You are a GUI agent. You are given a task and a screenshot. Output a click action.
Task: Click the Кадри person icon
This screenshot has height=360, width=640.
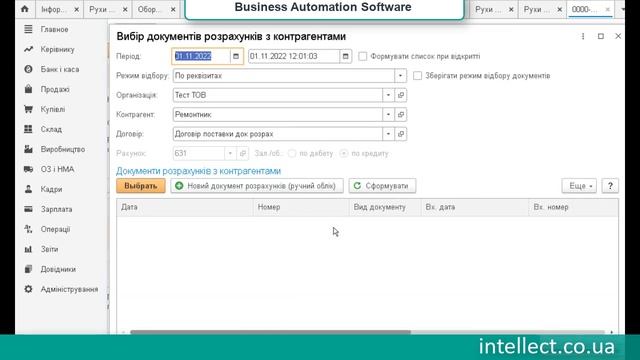28,189
